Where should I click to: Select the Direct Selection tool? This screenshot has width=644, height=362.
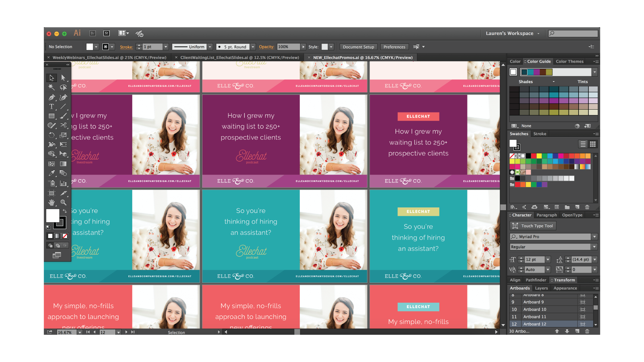point(63,78)
